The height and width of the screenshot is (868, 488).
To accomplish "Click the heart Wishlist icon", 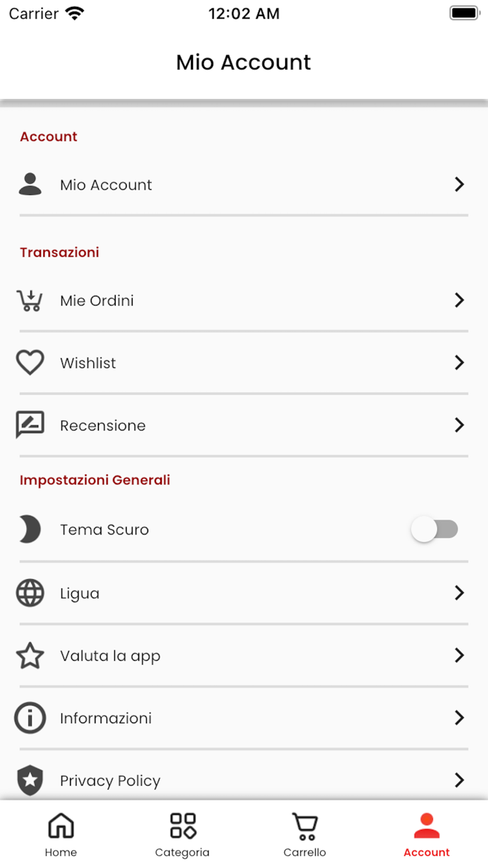I will coord(30,363).
